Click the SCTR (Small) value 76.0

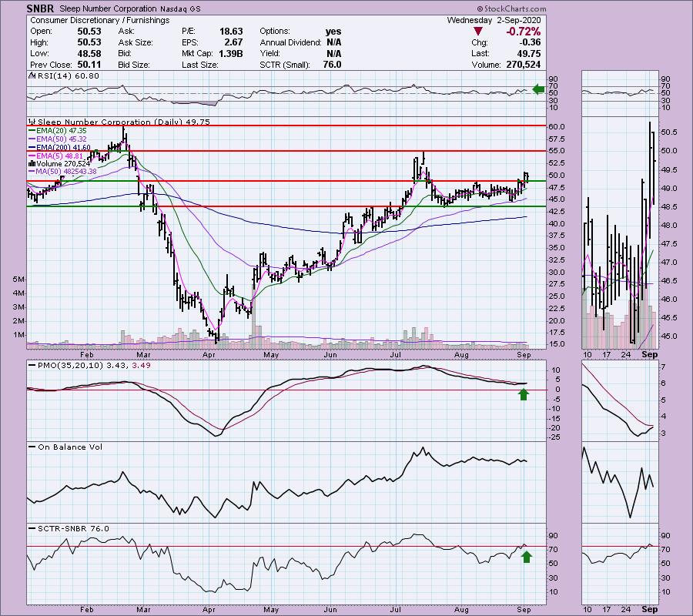[333, 65]
